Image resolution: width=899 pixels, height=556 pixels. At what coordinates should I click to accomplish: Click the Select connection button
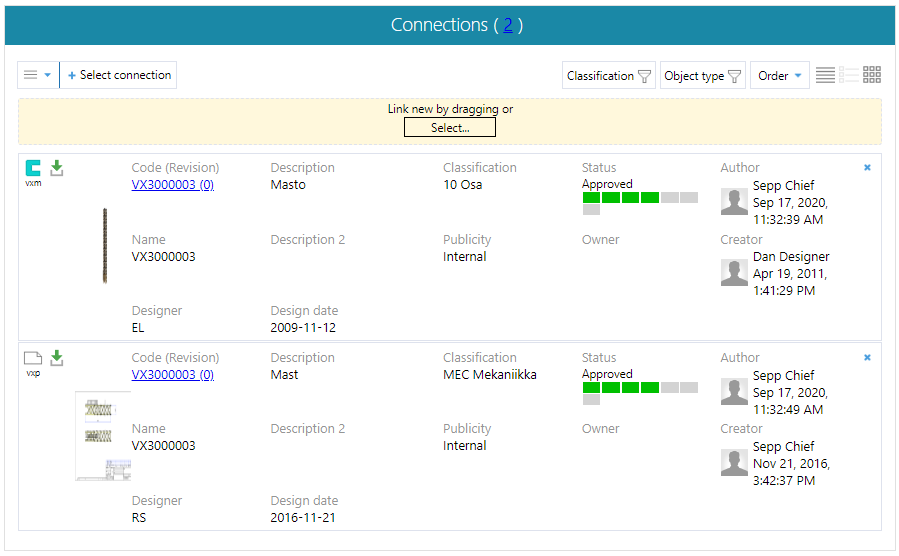(119, 75)
